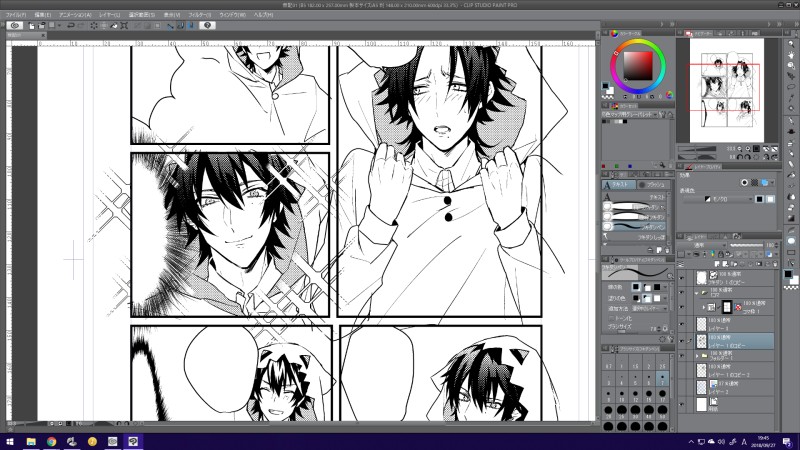This screenshot has width=800, height=450.
Task: Zoom out in the Navigator panel
Action: pyautogui.click(x=740, y=149)
